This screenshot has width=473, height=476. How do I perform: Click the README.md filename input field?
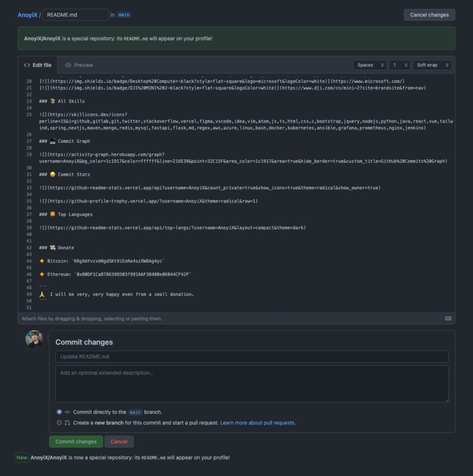coord(75,14)
